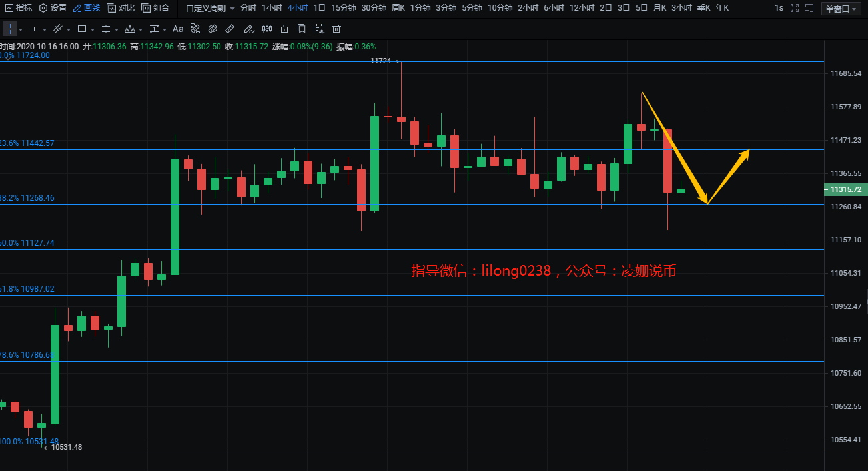Click the 23.6% Fibonacci level line label

click(x=28, y=143)
